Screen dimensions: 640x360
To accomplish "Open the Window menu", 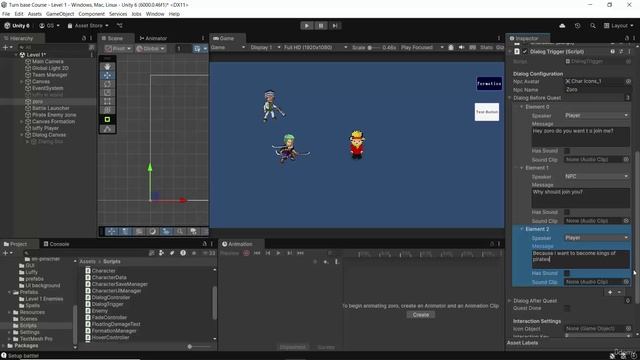I will tap(155, 14).
